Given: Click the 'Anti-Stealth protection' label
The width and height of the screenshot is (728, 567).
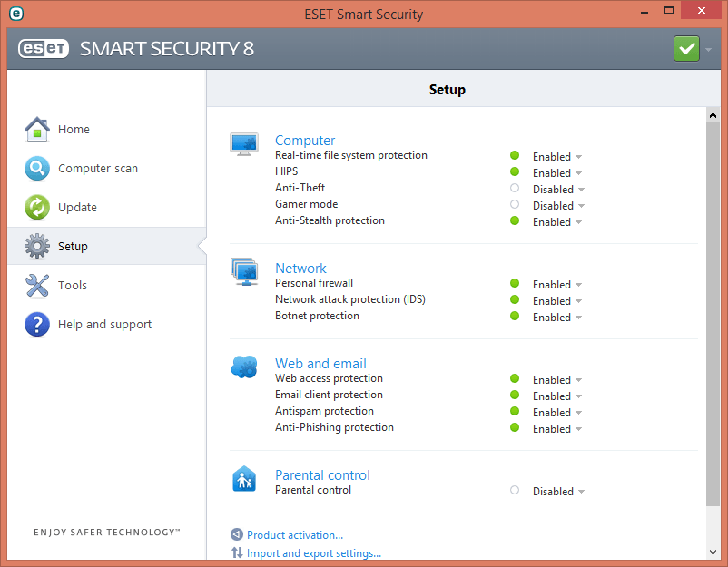Looking at the screenshot, I should coord(330,220).
